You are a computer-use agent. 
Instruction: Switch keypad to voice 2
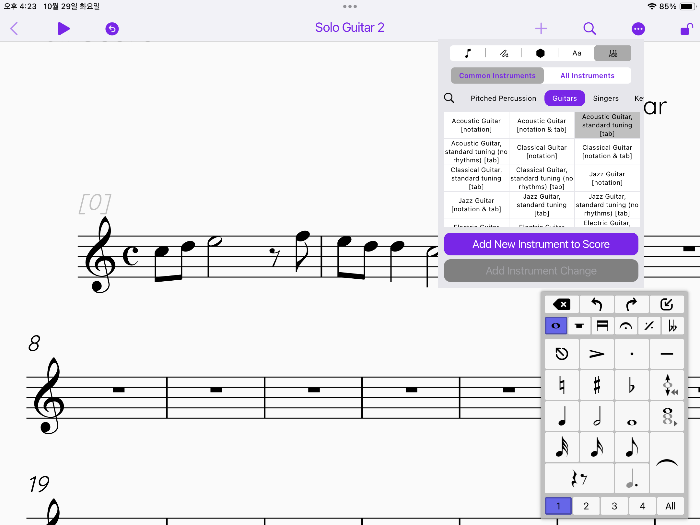coord(586,506)
